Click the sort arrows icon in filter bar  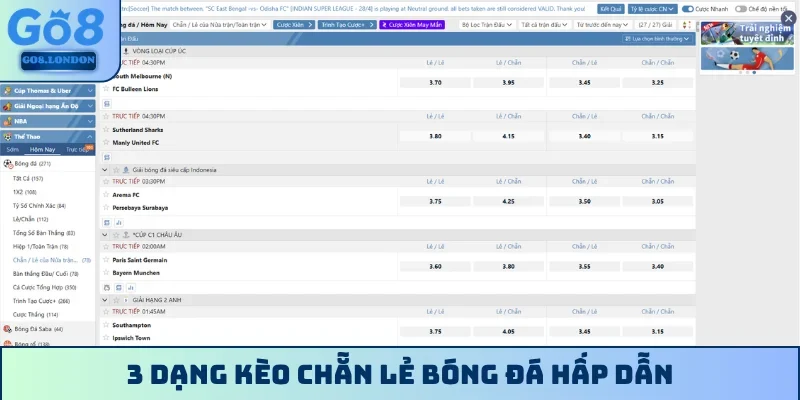tap(686, 24)
